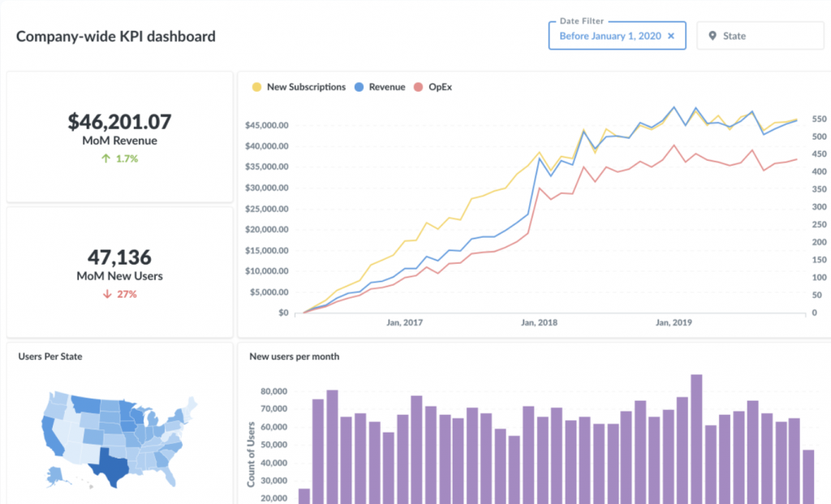Viewport: 831px width, 504px height.
Task: Click the 'Count of Users' axis title
Action: click(252, 454)
